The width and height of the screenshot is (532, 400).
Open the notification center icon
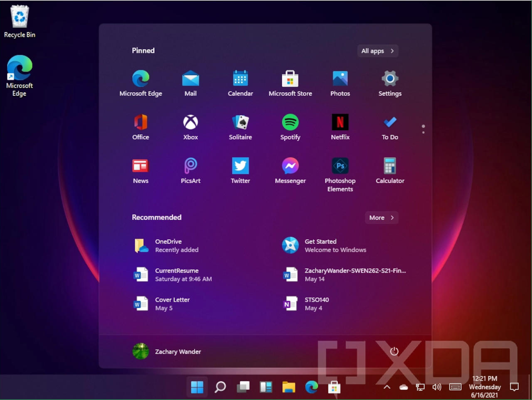click(515, 387)
